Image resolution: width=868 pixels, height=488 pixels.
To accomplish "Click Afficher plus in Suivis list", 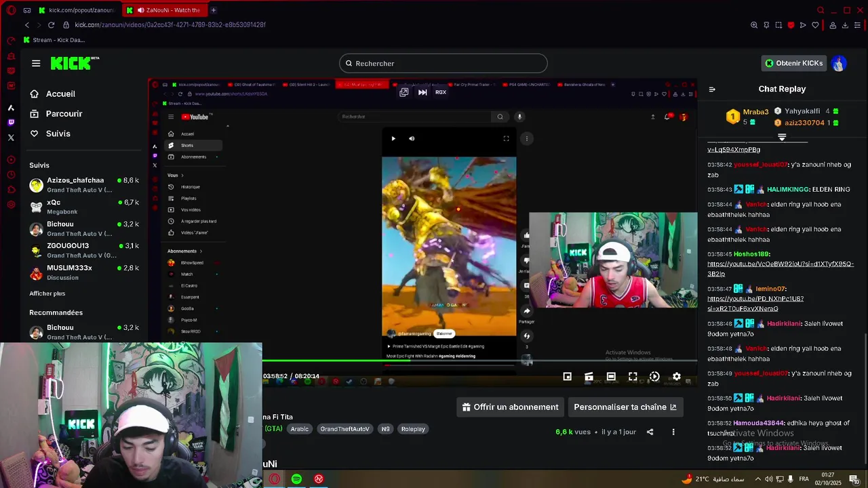I will 47,293.
